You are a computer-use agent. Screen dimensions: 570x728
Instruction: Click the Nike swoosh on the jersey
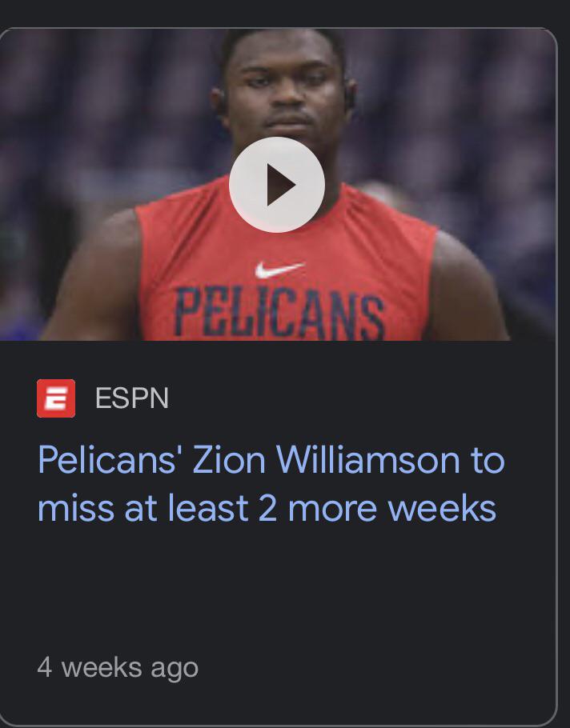pyautogui.click(x=279, y=270)
